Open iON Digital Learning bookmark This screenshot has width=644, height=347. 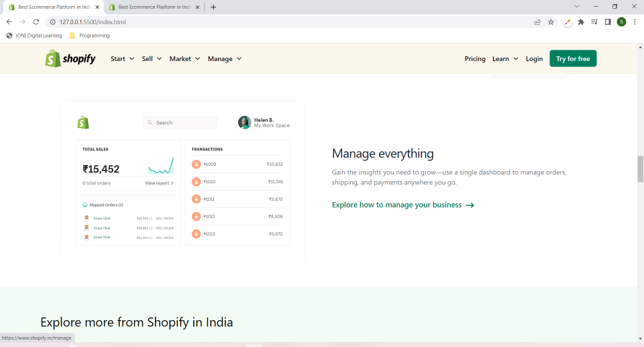[34, 36]
